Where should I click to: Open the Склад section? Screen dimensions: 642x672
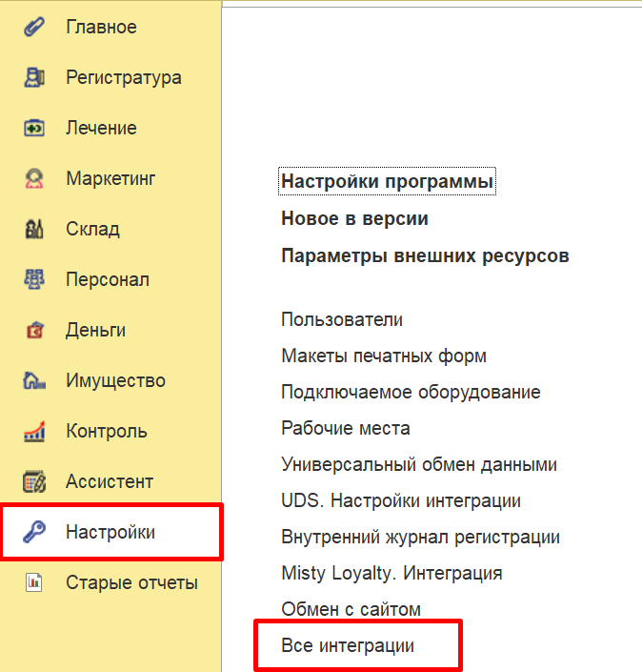tap(92, 230)
